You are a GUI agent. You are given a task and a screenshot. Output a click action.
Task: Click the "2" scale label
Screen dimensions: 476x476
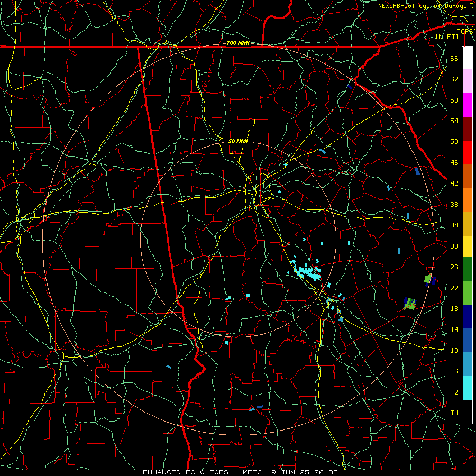[456, 392]
